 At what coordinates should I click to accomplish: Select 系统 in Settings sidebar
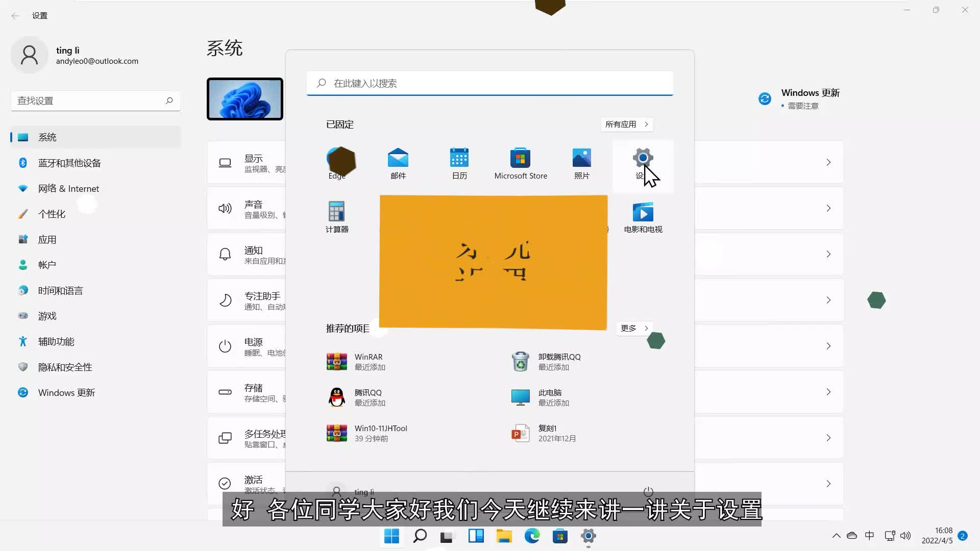tap(95, 137)
